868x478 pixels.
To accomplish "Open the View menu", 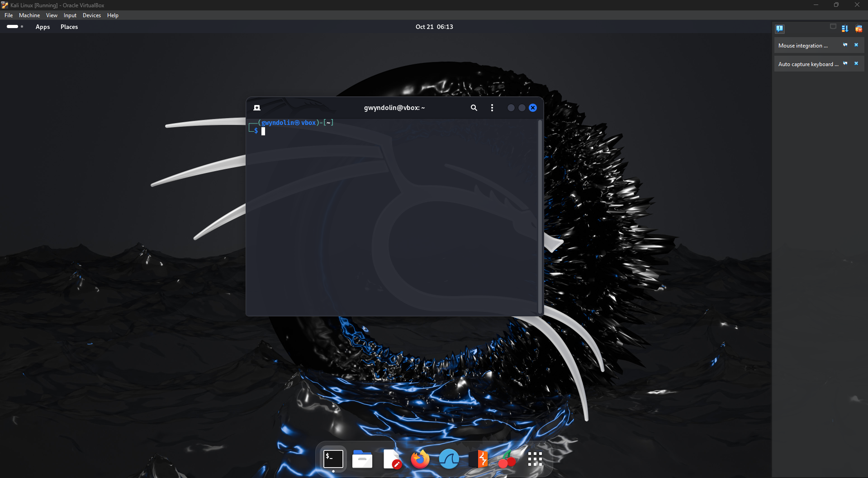I will coord(52,15).
